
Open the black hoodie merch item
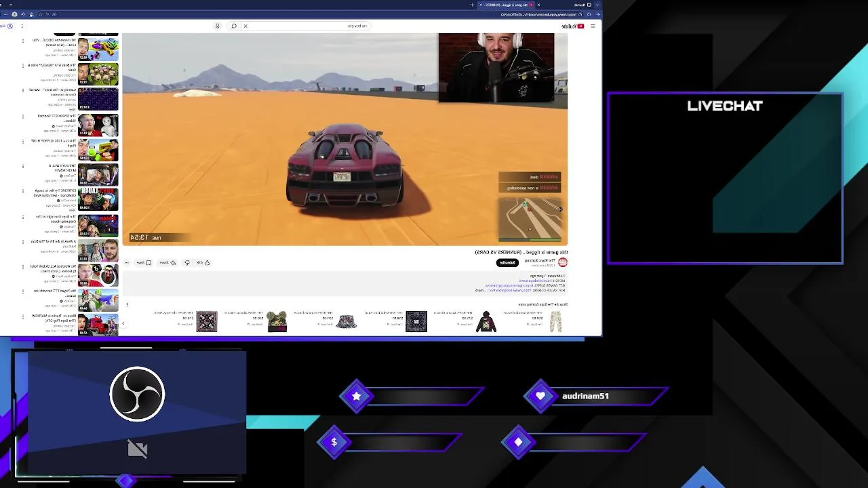pos(486,321)
